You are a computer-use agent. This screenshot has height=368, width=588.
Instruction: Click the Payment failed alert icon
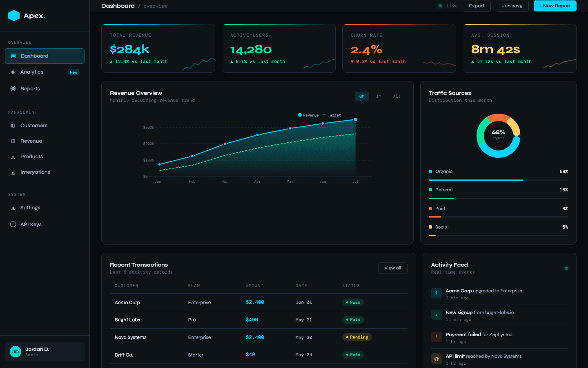tap(436, 337)
